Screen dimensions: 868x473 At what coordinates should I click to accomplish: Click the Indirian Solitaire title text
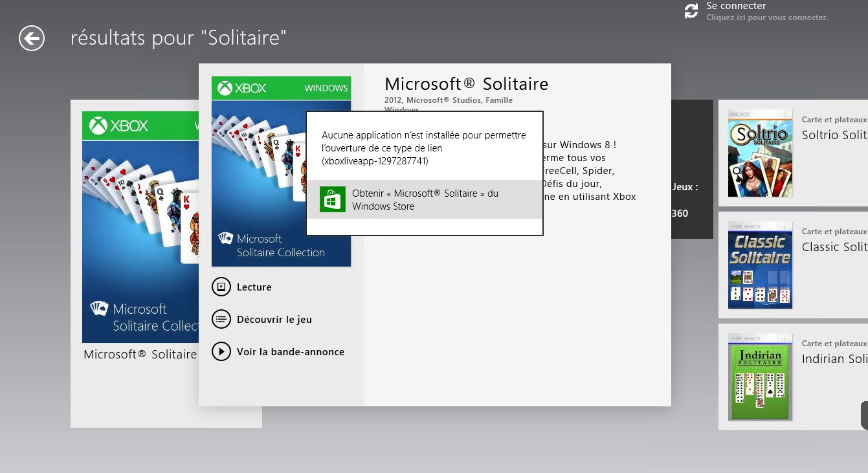point(834,358)
